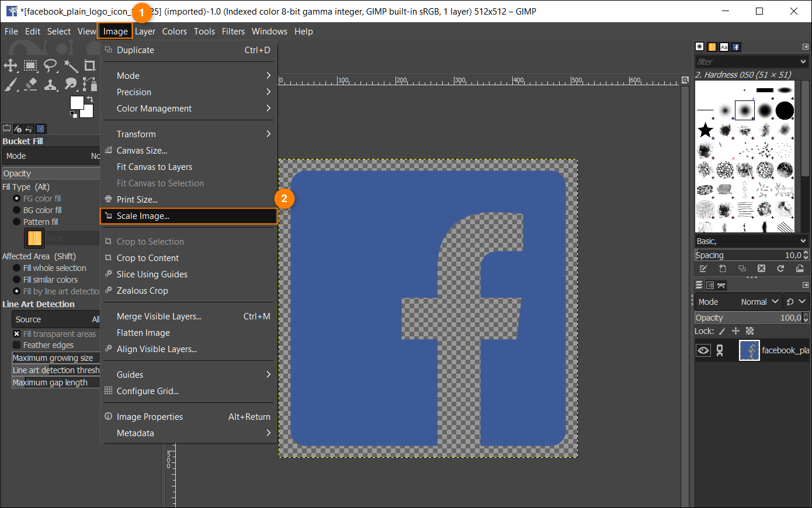
Task: Select the Clone stamp tool
Action: point(51,85)
